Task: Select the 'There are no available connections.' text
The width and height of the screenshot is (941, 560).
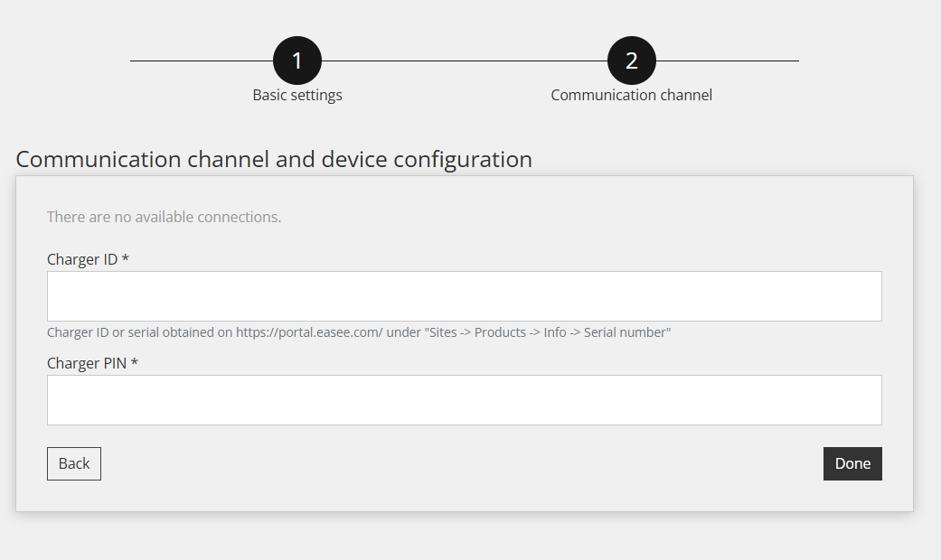Action: 164,217
